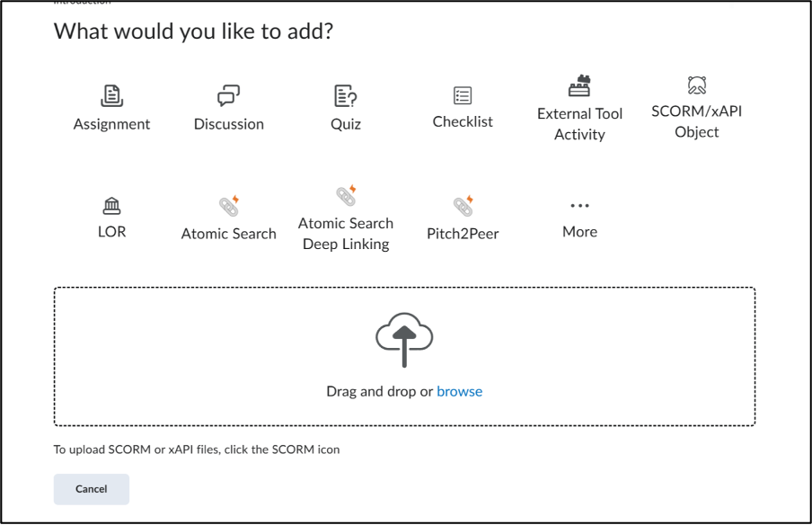Select the Atomic Search Deep Linking icon
Screen dimensions: 812x525
346,195
